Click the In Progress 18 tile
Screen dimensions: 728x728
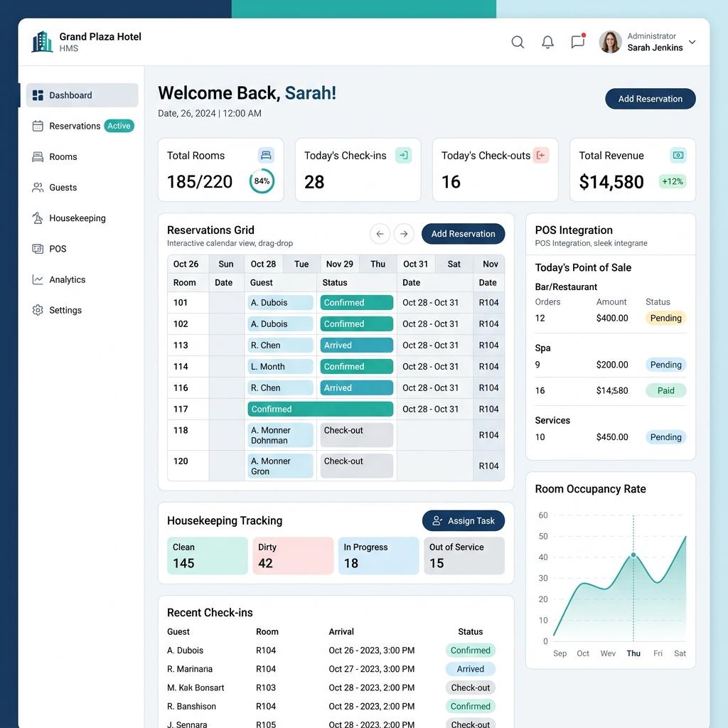pos(378,556)
